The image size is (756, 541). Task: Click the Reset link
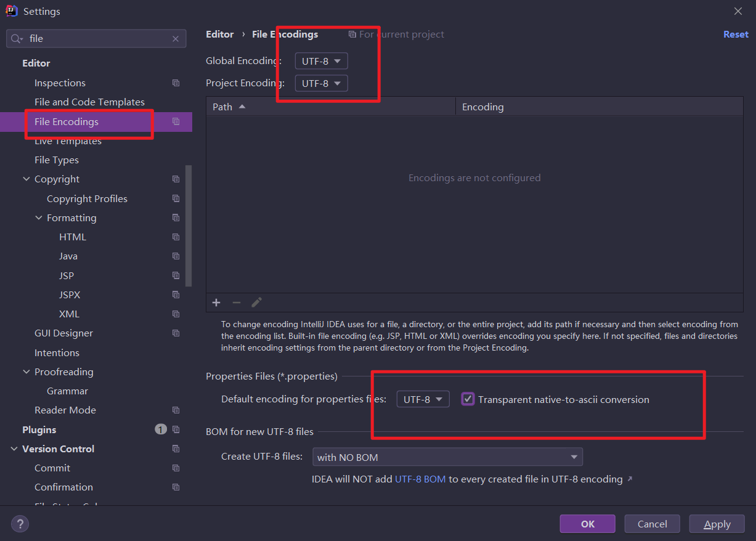pos(736,35)
